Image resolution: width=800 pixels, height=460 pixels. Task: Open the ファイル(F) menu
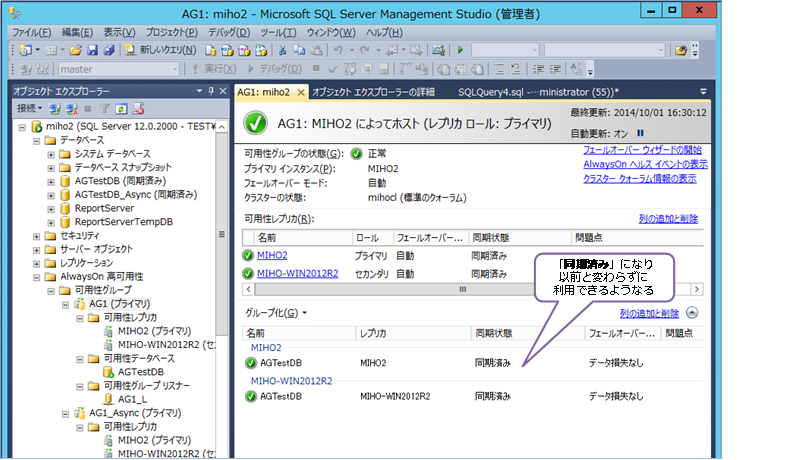pos(32,32)
